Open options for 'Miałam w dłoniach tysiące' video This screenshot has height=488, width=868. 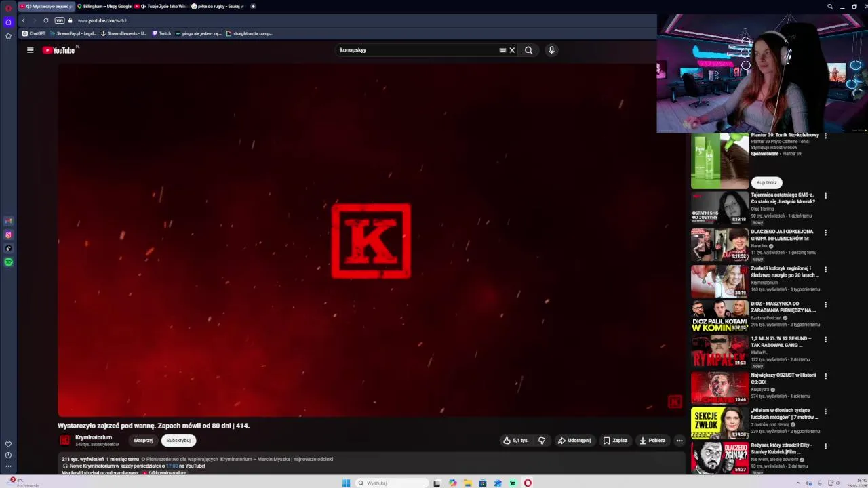coord(825,411)
